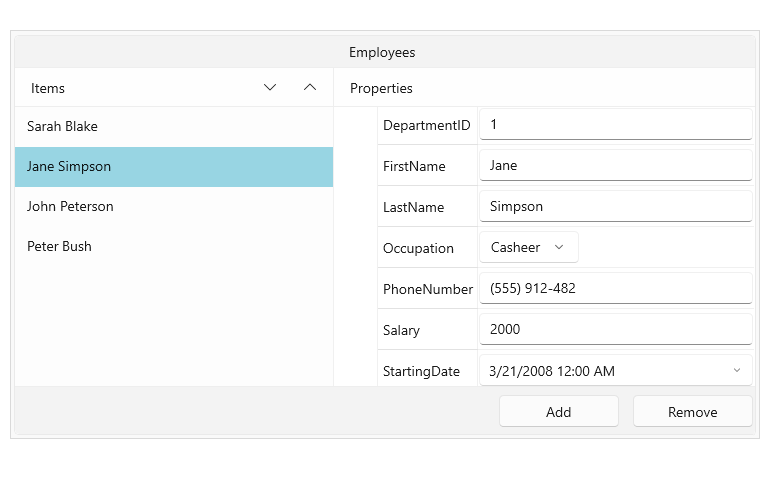The width and height of the screenshot is (770, 499).
Task: Click the LastName property label
Action: point(413,207)
